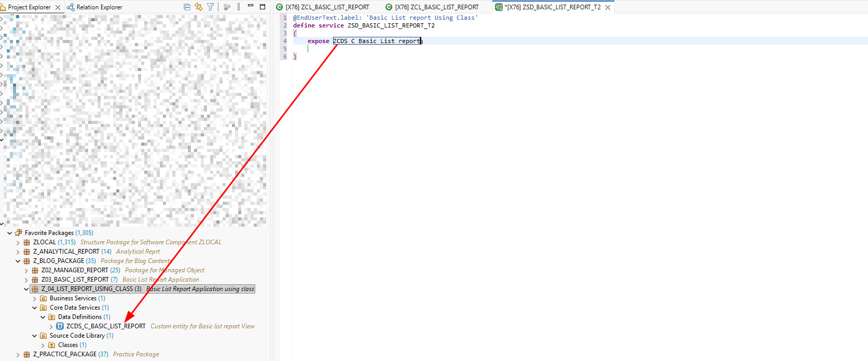Click the Z02_MANAGED_REPORT package icon
This screenshot has width=868, height=361.
point(35,270)
